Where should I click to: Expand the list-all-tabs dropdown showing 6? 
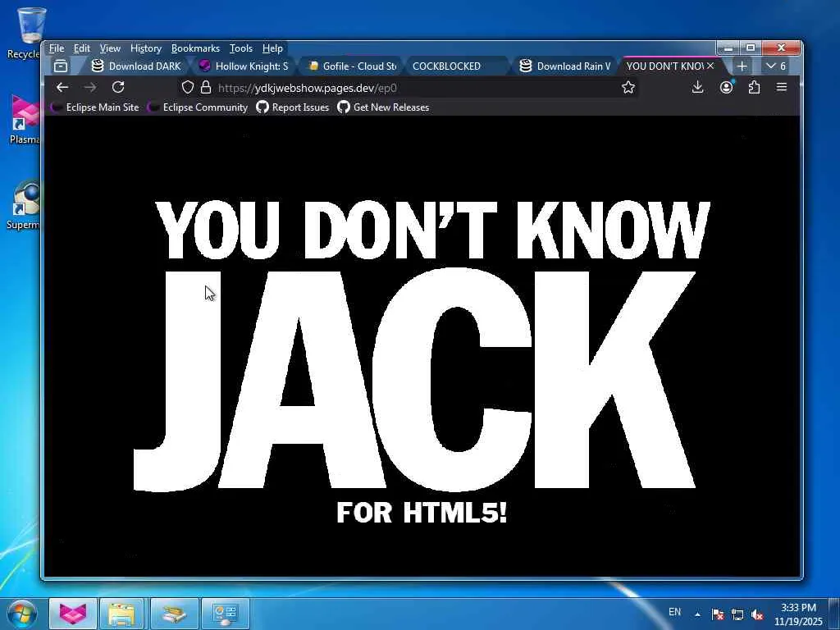(776, 66)
